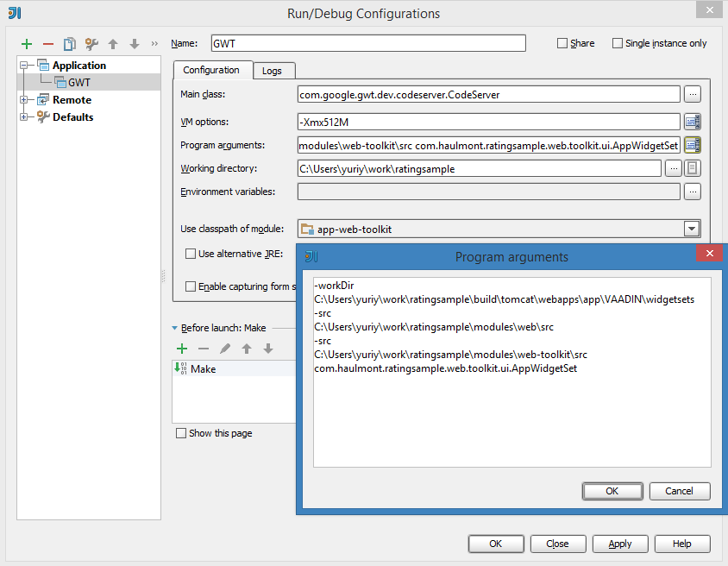Image resolution: width=728 pixels, height=566 pixels.
Task: Click the Working directory field
Action: 479,168
